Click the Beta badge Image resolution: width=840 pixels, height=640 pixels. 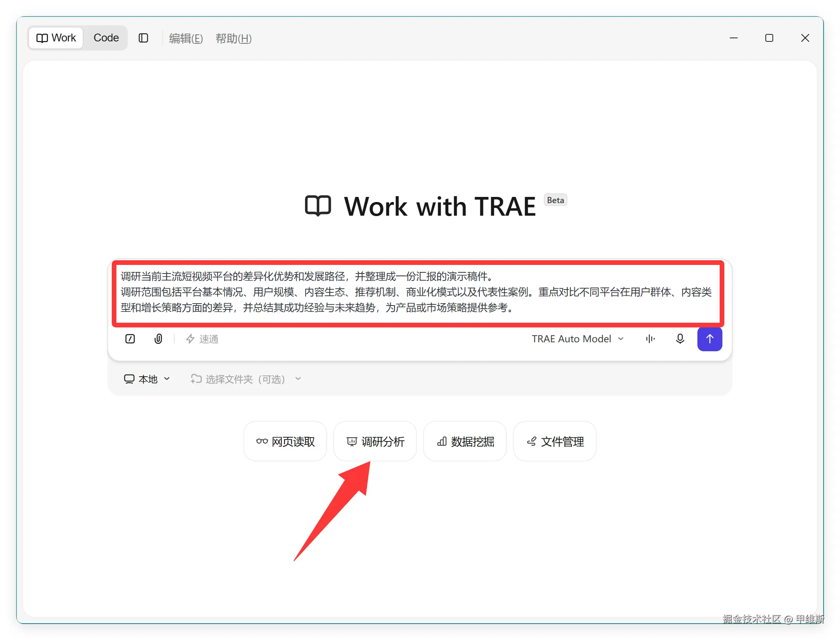coord(556,200)
